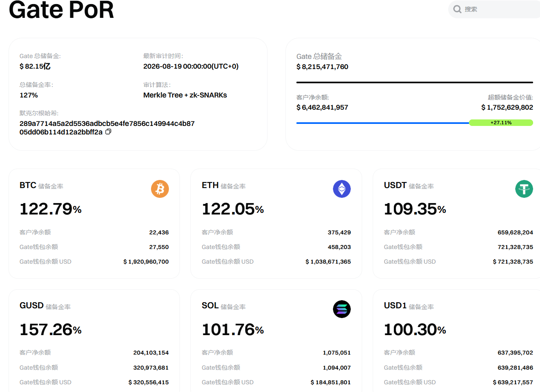This screenshot has height=392, width=540.
Task: Click the 默克尔根哈希 label
Action: [x=39, y=113]
